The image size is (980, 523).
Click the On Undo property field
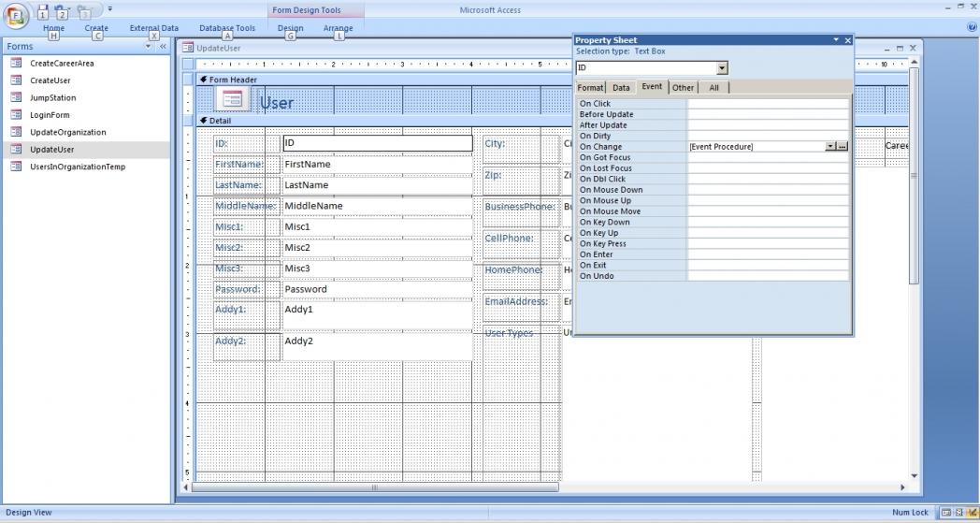768,276
